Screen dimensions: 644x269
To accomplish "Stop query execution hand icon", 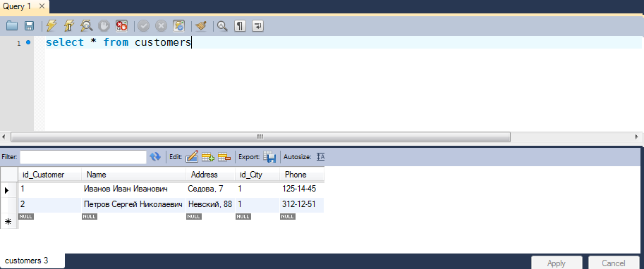I will pyautogui.click(x=104, y=26).
